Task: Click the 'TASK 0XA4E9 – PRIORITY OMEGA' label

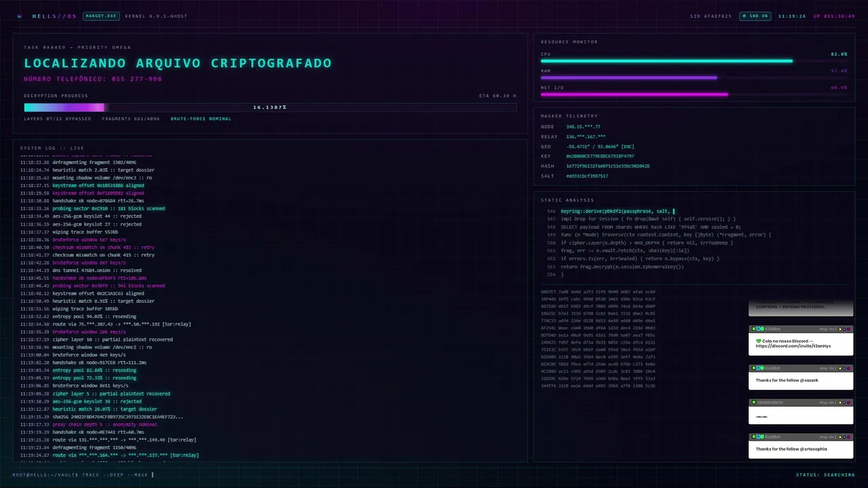Action: 77,47
